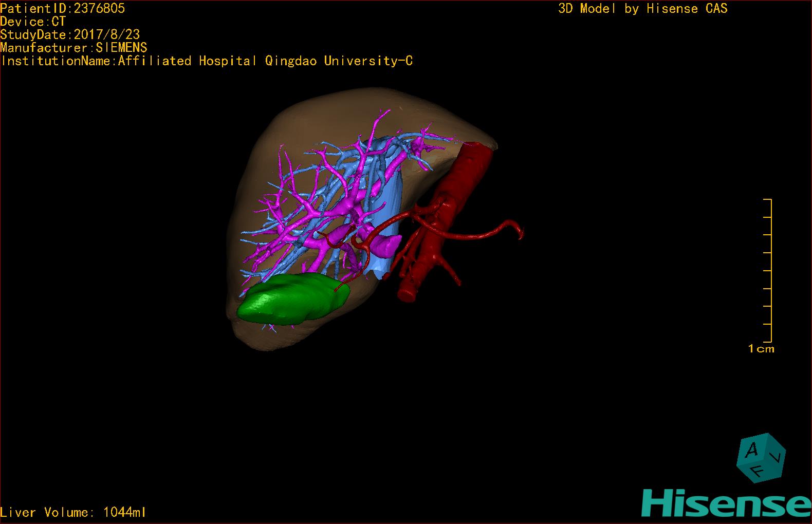Click the yellow scale ruler
The height and width of the screenshot is (524, 812).
click(768, 270)
